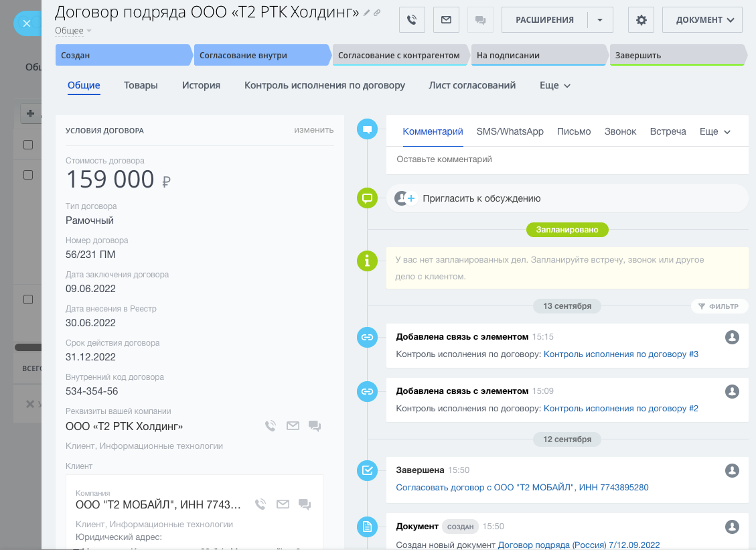Set stage to Создан
Viewport: 756px width, 550px height.
(x=123, y=55)
